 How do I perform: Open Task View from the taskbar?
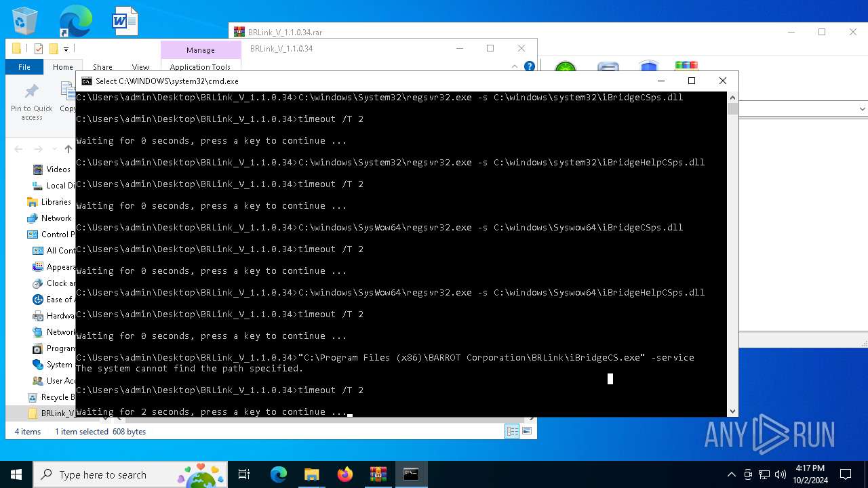(245, 474)
